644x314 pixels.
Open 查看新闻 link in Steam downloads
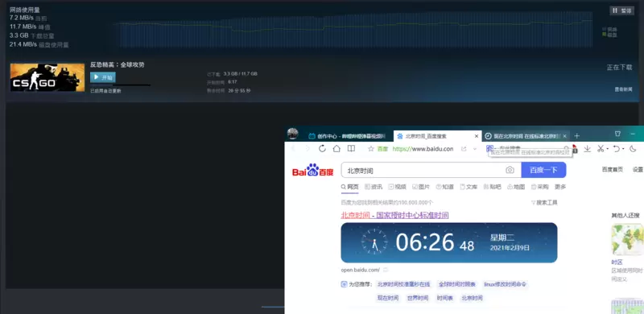(x=623, y=89)
